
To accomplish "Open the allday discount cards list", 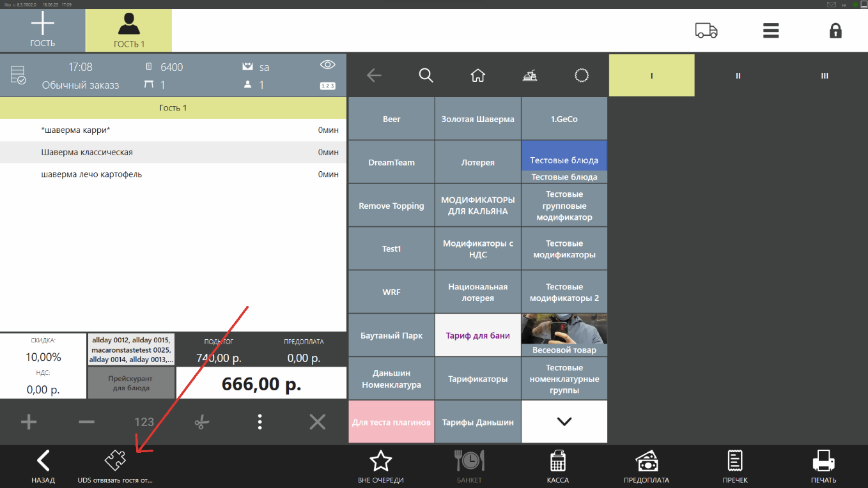I will click(131, 349).
